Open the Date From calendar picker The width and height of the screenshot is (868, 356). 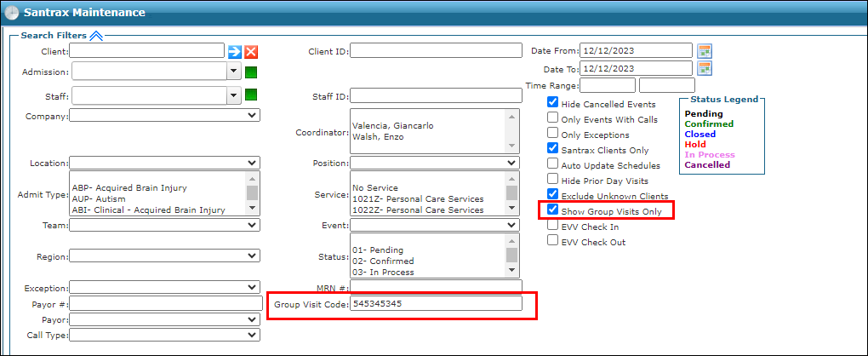tap(704, 51)
